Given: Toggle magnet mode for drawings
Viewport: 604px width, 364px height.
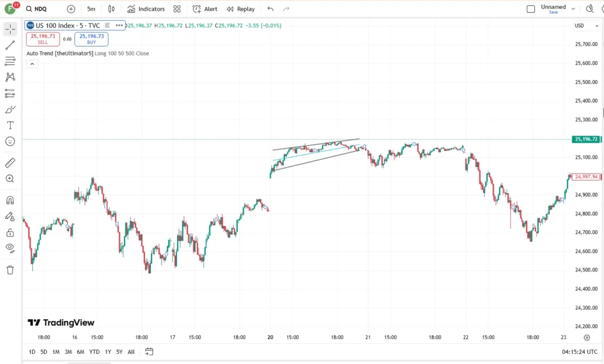Looking at the screenshot, I should coord(10,200).
